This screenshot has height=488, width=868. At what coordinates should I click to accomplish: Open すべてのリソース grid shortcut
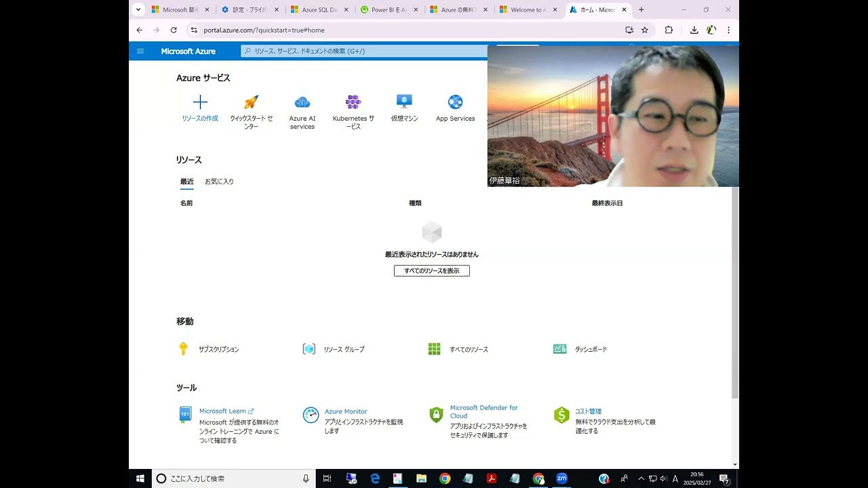[x=435, y=349]
